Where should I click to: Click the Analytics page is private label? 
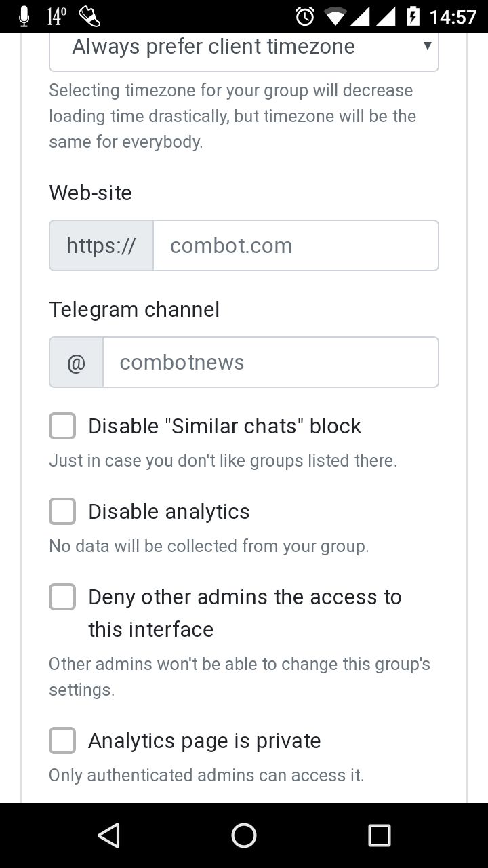[205, 741]
